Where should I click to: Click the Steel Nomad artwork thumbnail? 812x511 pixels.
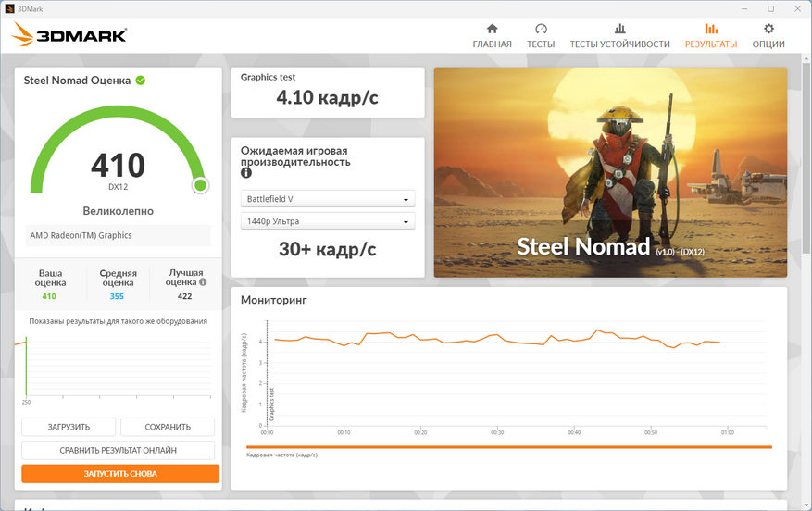click(610, 172)
